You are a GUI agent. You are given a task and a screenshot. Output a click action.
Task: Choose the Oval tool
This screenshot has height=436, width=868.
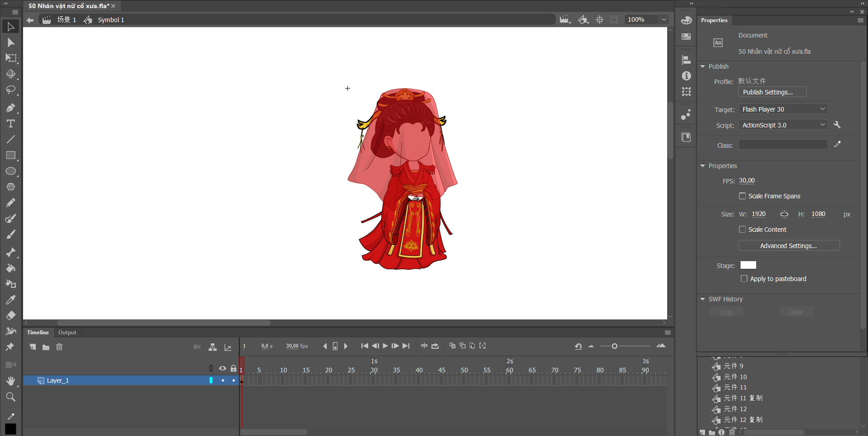click(x=10, y=171)
